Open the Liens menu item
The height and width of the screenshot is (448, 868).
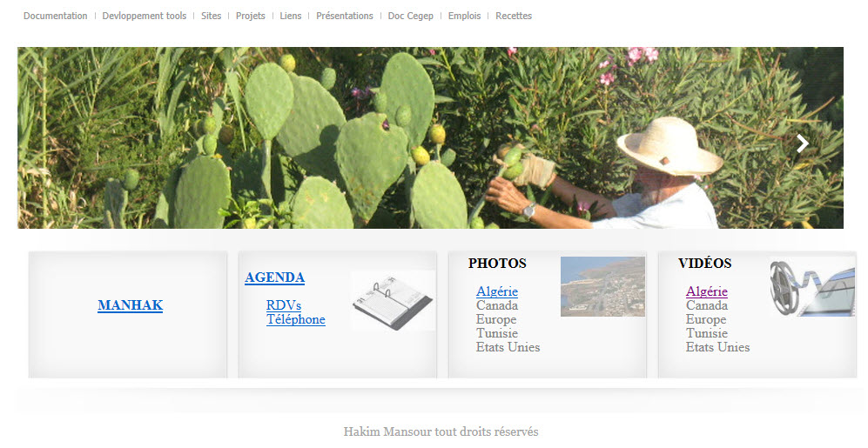tap(291, 16)
